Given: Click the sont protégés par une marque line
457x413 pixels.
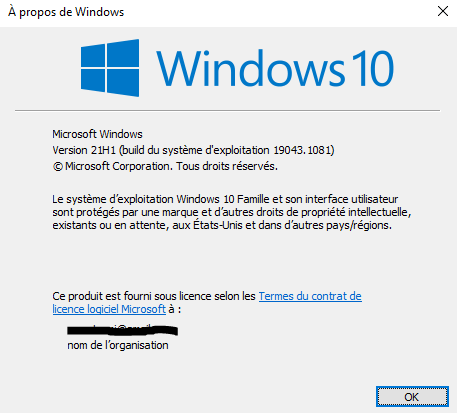Looking at the screenshot, I should point(232,212).
